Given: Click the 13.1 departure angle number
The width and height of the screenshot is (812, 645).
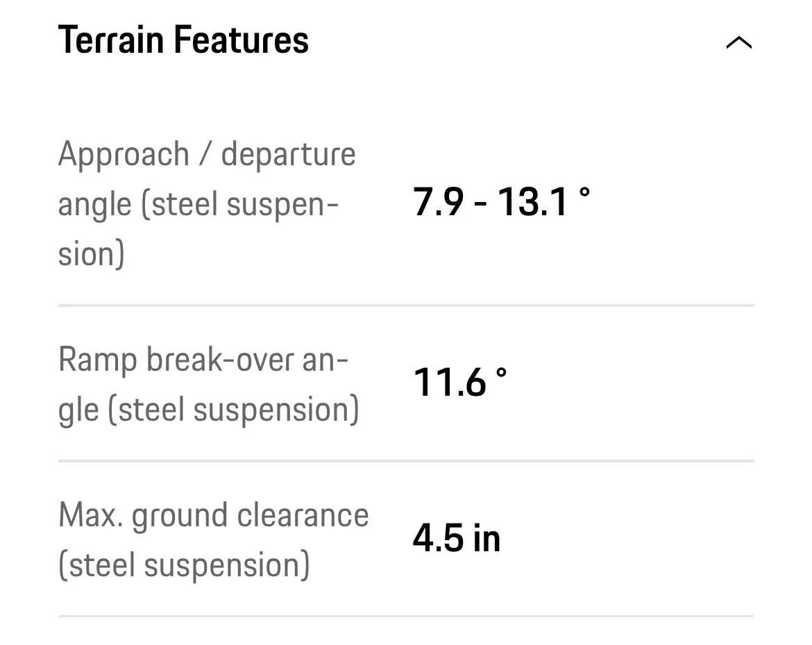Looking at the screenshot, I should click(x=532, y=203).
